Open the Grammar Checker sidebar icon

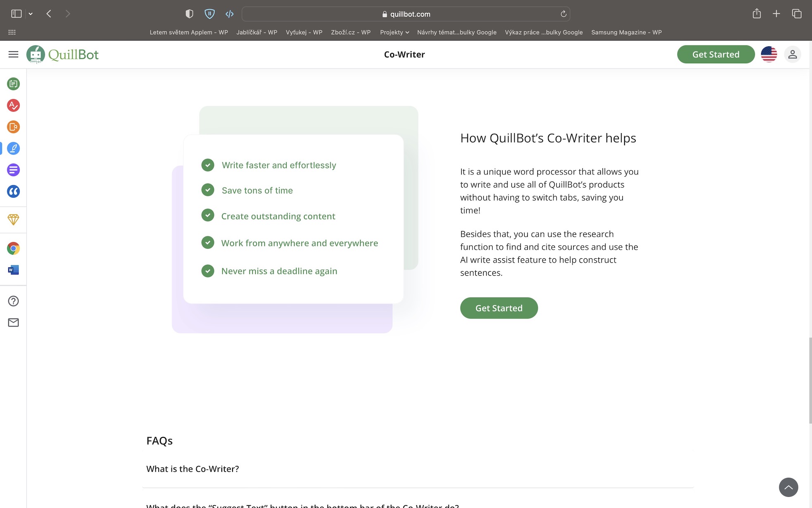tap(13, 105)
